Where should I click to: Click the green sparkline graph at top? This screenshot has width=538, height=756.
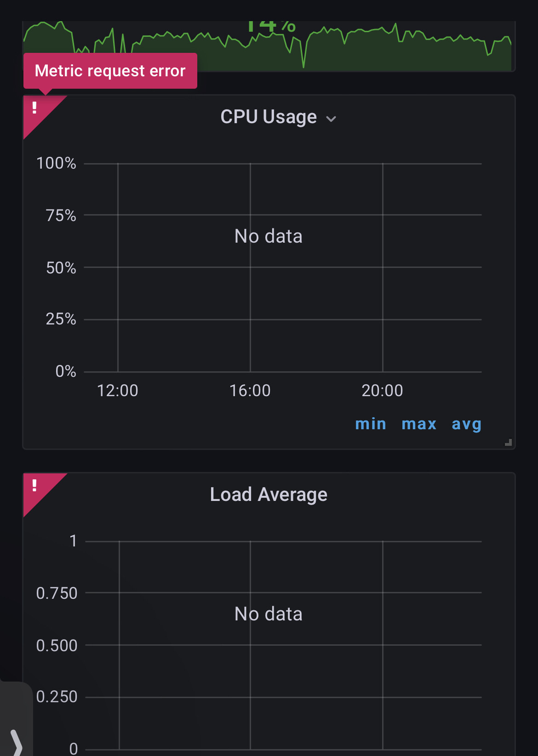267,46
